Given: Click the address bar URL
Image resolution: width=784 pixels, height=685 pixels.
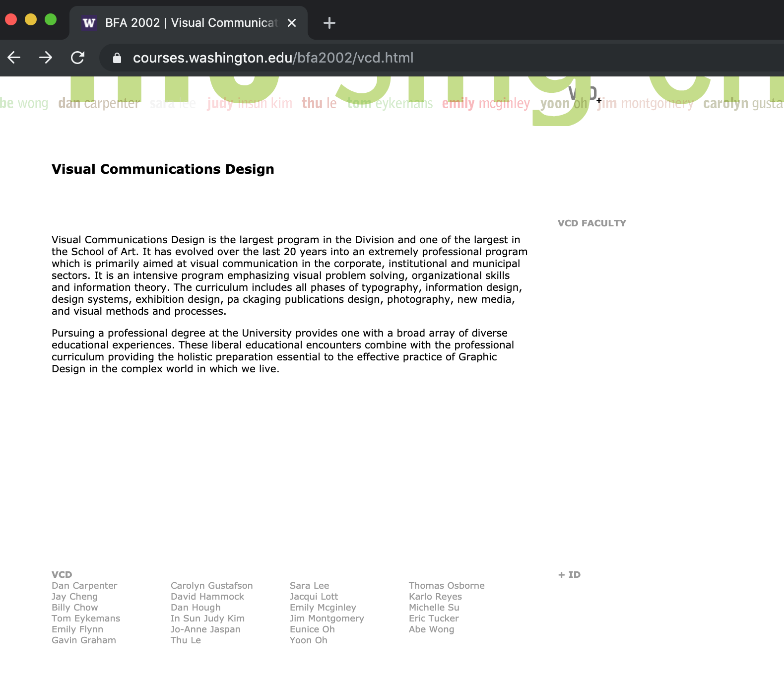Looking at the screenshot, I should (273, 58).
